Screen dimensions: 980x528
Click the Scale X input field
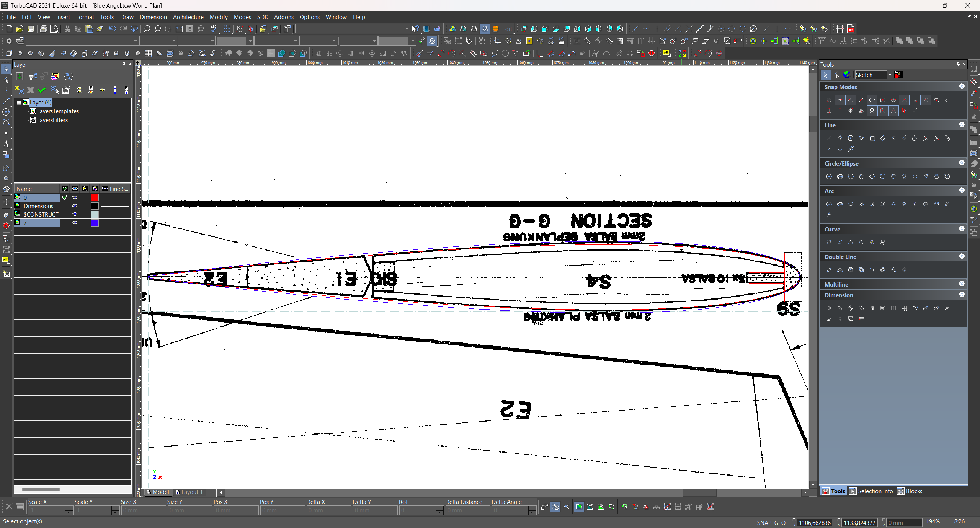point(47,510)
